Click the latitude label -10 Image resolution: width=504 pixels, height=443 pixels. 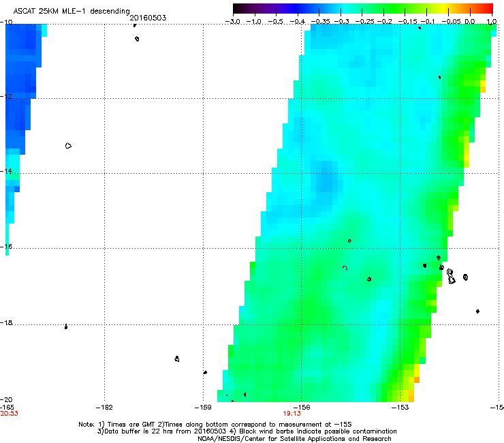click(x=6, y=22)
